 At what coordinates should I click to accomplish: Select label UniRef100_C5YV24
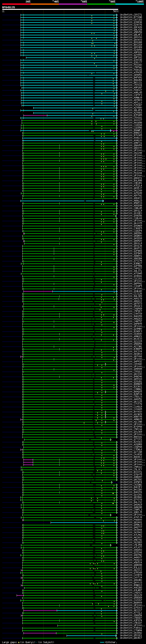click(x=131, y=85)
